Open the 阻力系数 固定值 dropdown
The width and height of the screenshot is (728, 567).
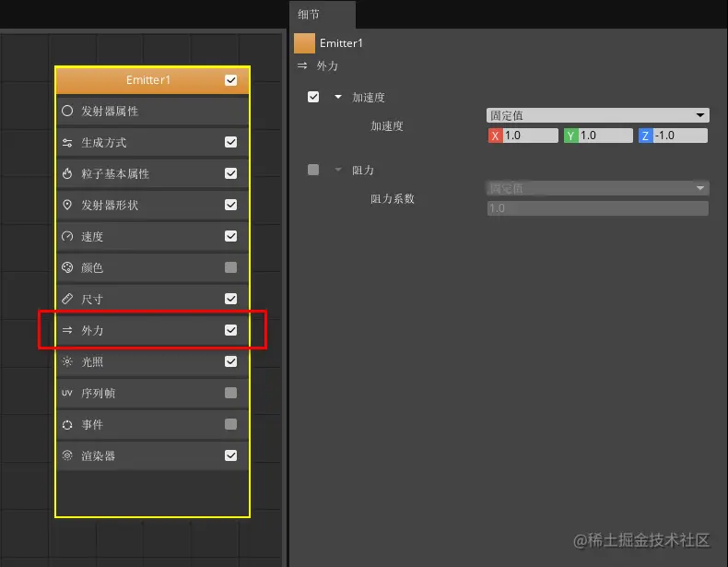(597, 188)
